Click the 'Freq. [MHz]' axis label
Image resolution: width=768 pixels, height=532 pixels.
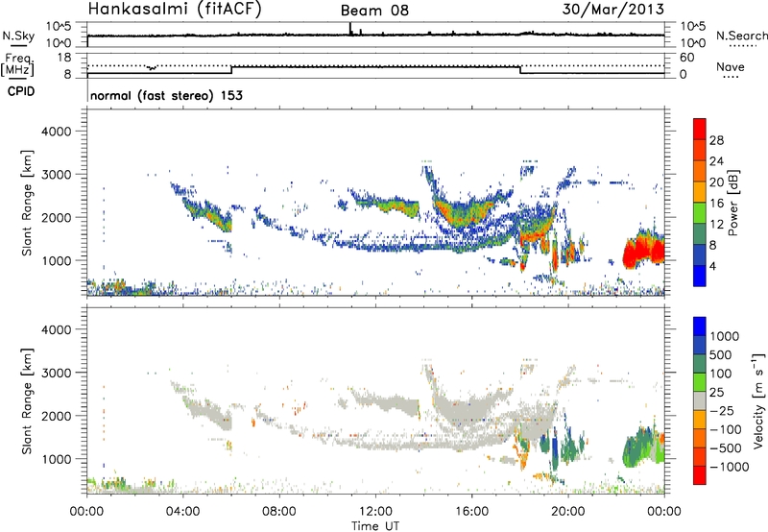pos(17,65)
